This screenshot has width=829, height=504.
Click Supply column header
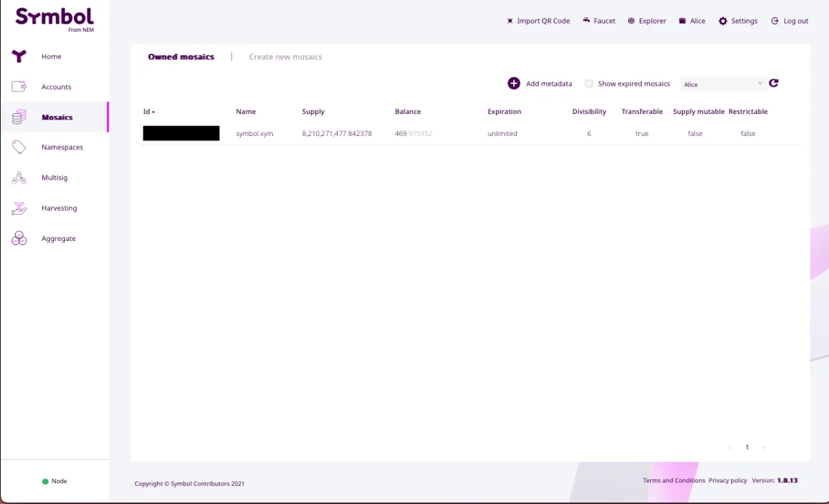[313, 112]
